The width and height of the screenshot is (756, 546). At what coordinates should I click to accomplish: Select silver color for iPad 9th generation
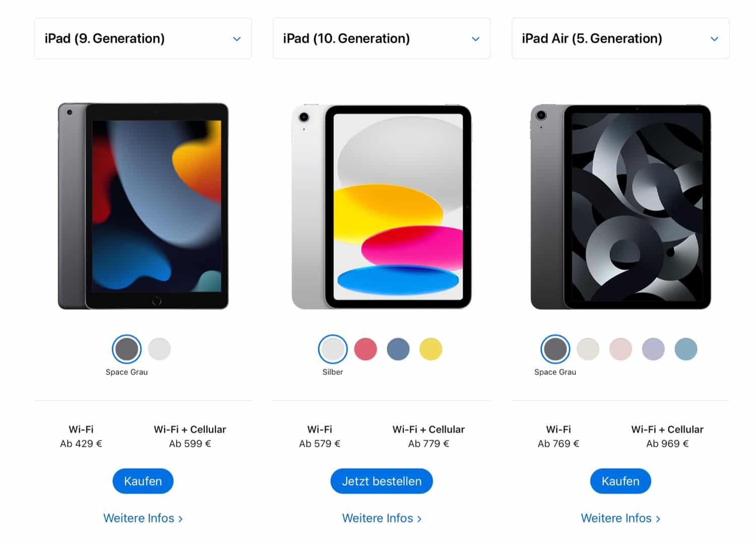pyautogui.click(x=159, y=349)
